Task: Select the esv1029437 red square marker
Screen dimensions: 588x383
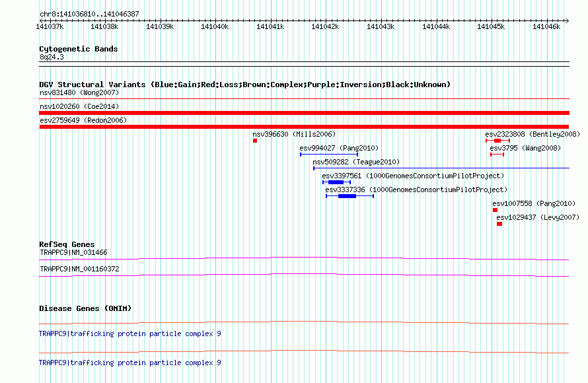Action: click(499, 224)
